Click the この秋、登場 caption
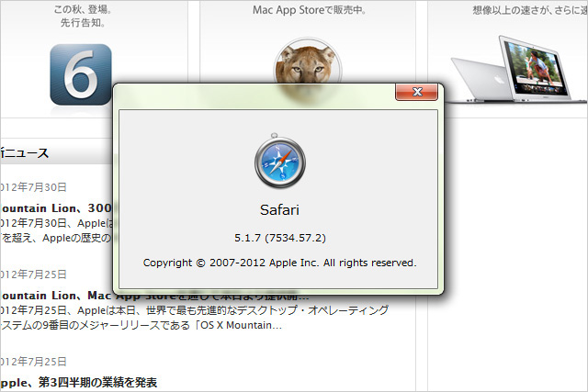This screenshot has height=392, width=588. [83, 9]
